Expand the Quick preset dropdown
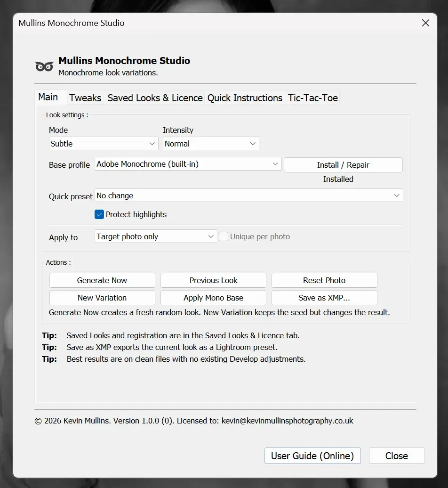 coord(249,195)
